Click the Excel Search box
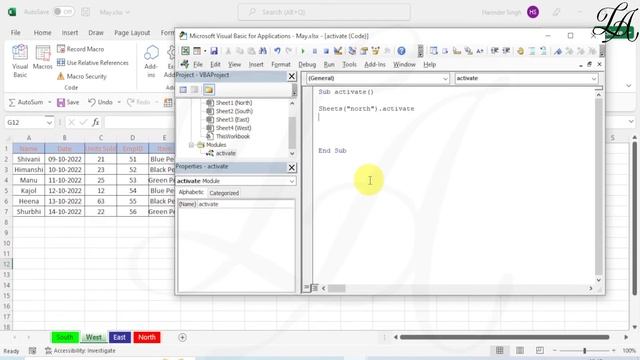The width and height of the screenshot is (640, 360). click(324, 12)
